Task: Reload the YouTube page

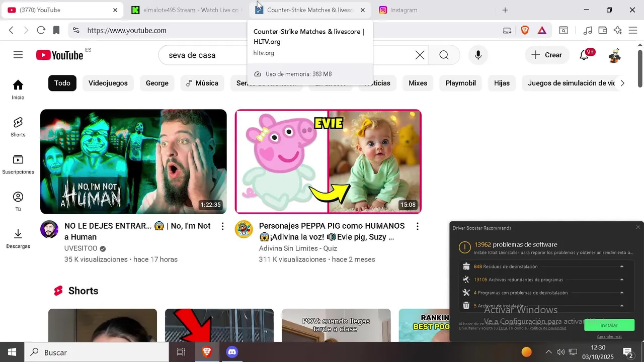Action: coord(41,30)
